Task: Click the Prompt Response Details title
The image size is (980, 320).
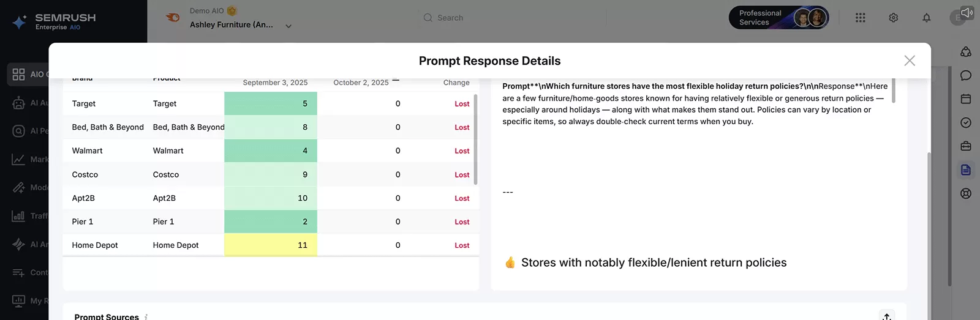Action: tap(490, 61)
